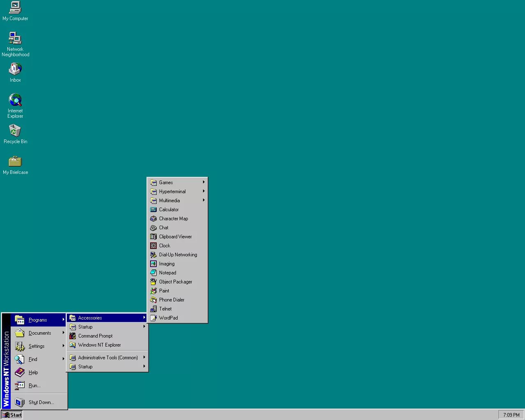The image size is (525, 420).
Task: Open the Accessories menu entry
Action: (x=107, y=318)
